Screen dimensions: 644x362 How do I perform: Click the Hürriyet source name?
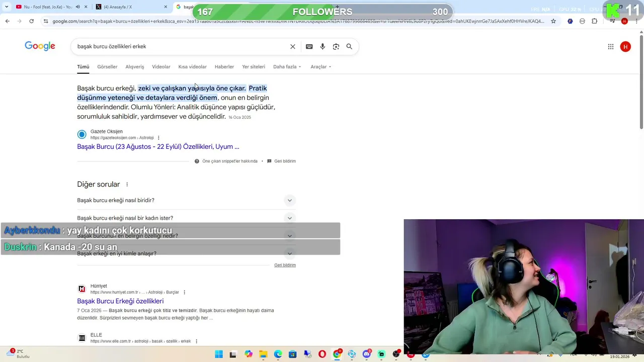(99, 286)
